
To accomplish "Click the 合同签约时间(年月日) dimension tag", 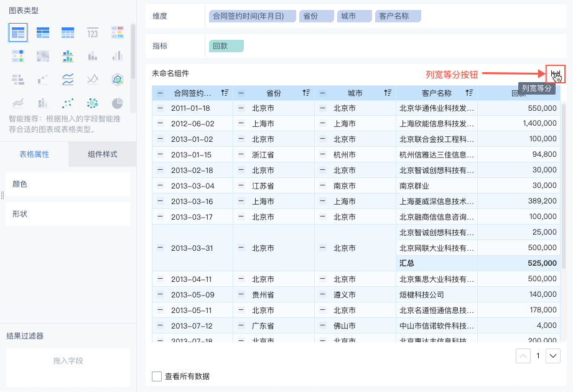I will click(252, 16).
